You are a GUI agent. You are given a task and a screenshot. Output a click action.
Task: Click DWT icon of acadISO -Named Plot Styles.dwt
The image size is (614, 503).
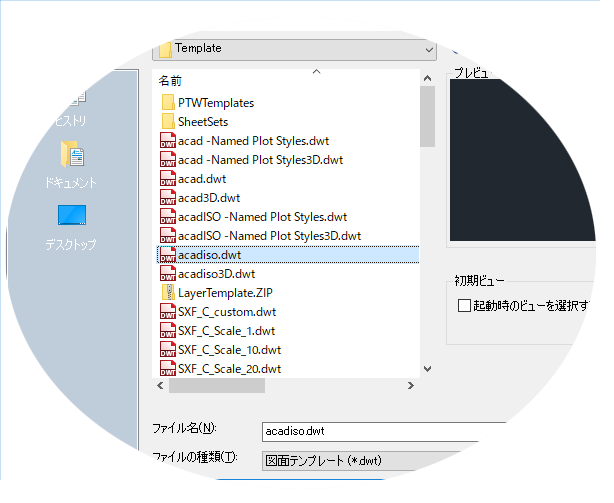click(x=168, y=216)
